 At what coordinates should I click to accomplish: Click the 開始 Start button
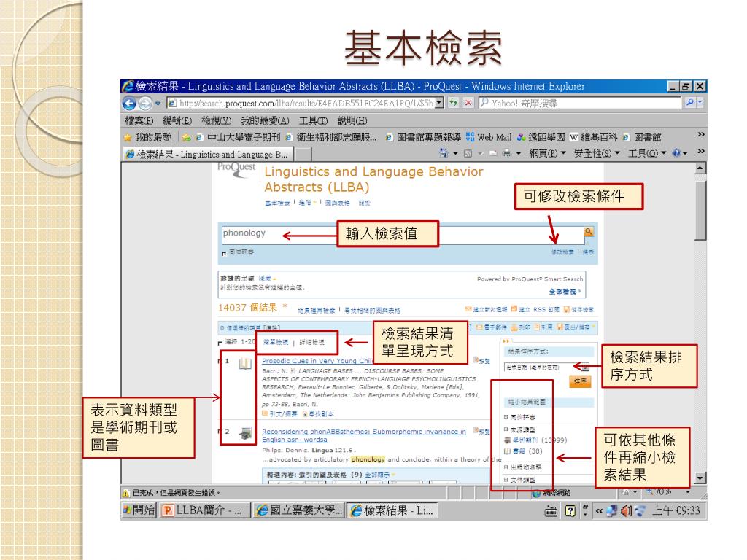tap(139, 510)
